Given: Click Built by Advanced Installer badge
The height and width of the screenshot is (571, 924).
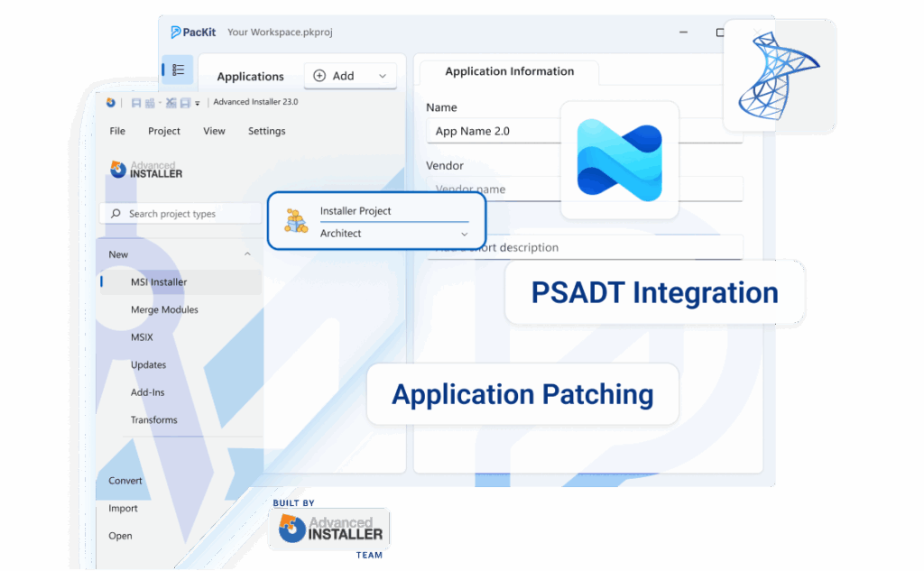Looking at the screenshot, I should point(328,529).
